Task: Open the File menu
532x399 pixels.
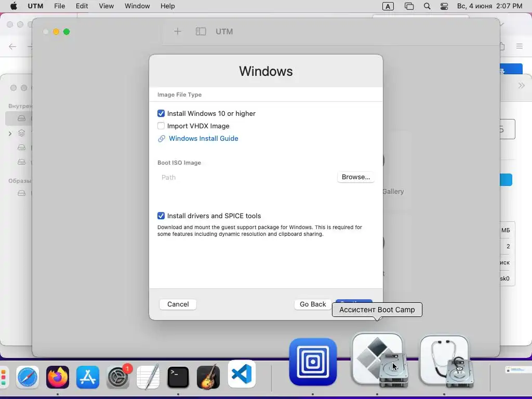Action: [59, 6]
